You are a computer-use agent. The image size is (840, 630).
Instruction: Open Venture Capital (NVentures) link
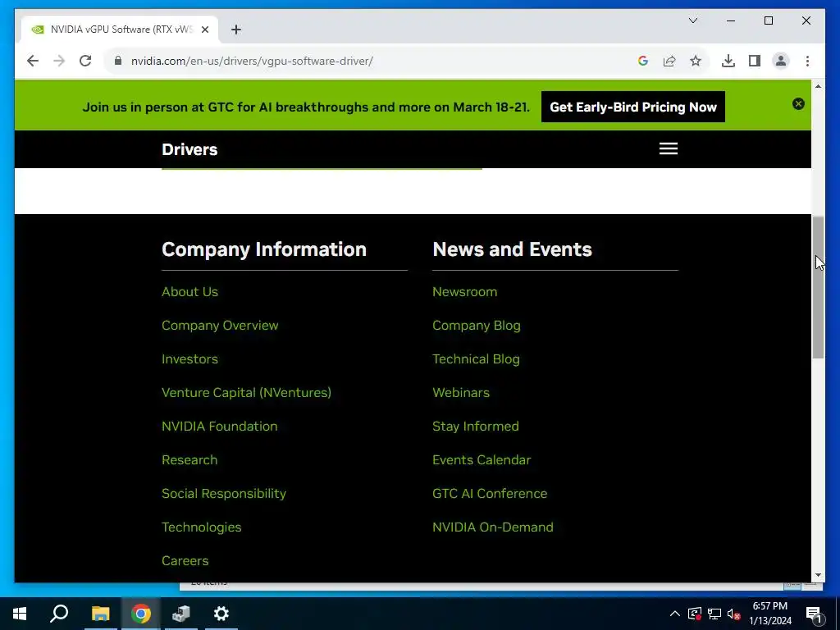246,392
